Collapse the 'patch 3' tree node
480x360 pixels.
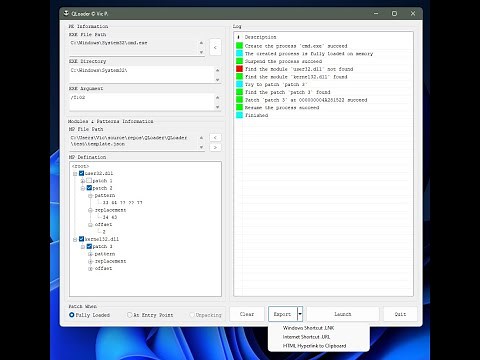pos(83,247)
